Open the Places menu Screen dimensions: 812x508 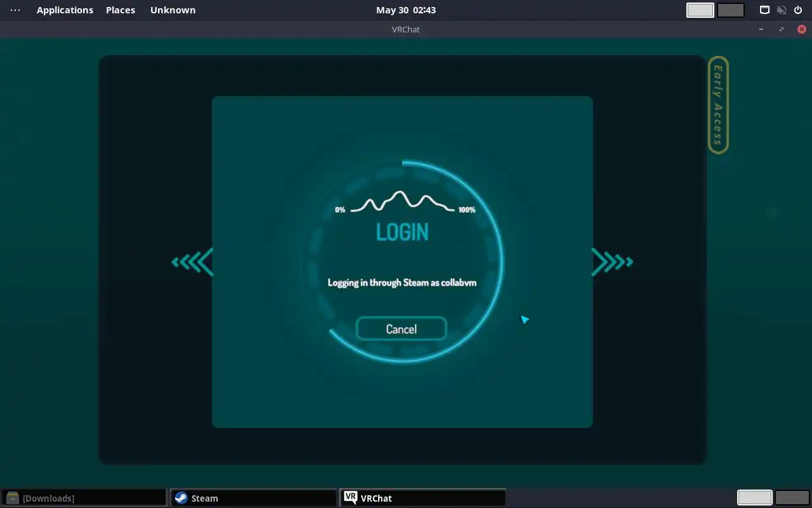point(121,10)
